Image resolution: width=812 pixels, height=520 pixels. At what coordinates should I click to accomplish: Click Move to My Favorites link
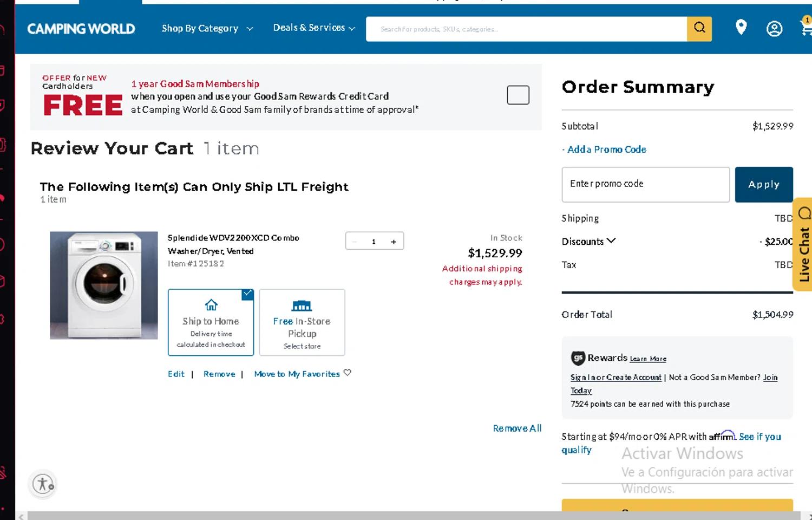[297, 374]
